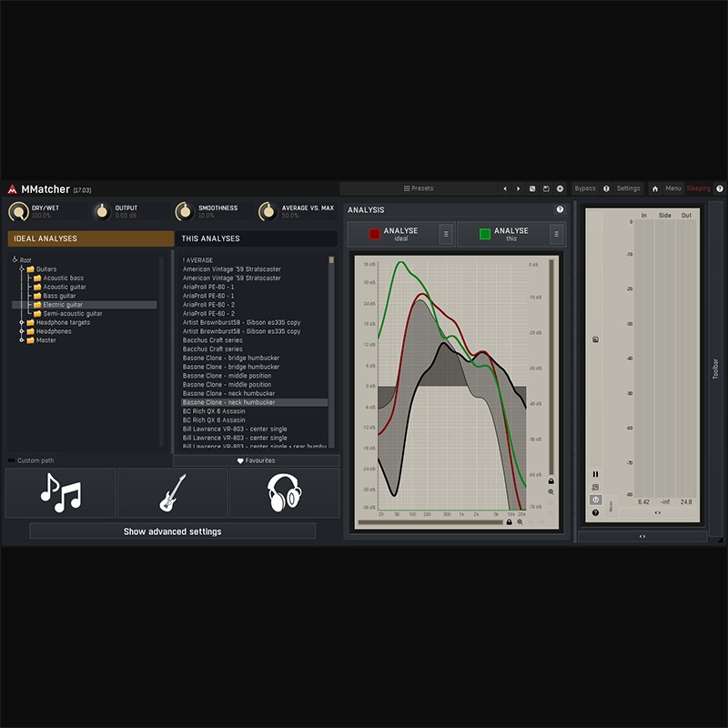Screen dimensions: 728x728
Task: Expand the Headphone targets tree node
Action: point(21,322)
